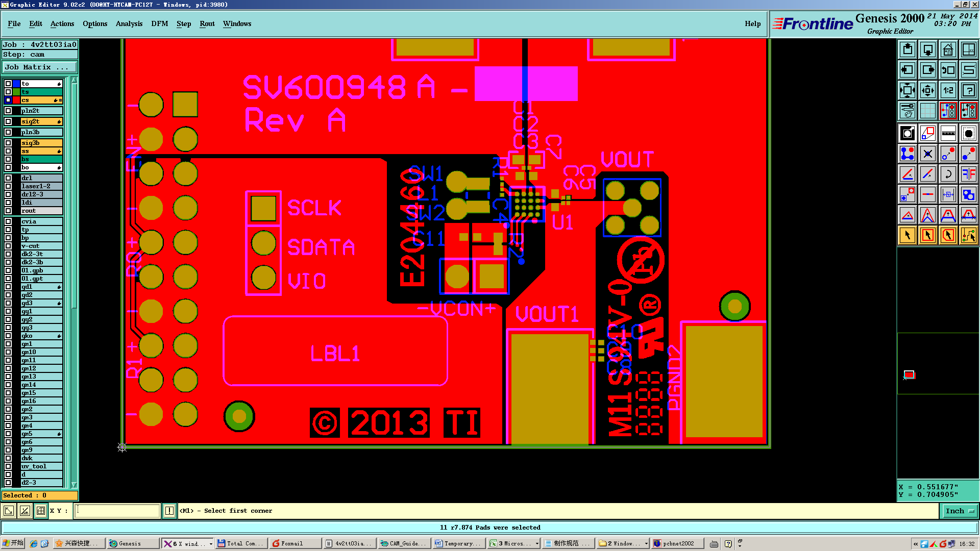Click the rotate arrow tool icon
The image size is (980, 551).
(948, 174)
